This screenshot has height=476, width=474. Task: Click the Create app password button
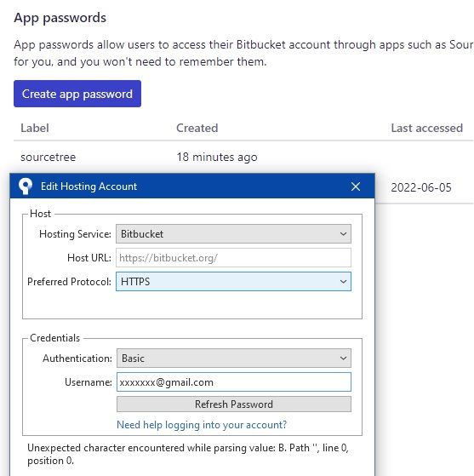coord(77,94)
